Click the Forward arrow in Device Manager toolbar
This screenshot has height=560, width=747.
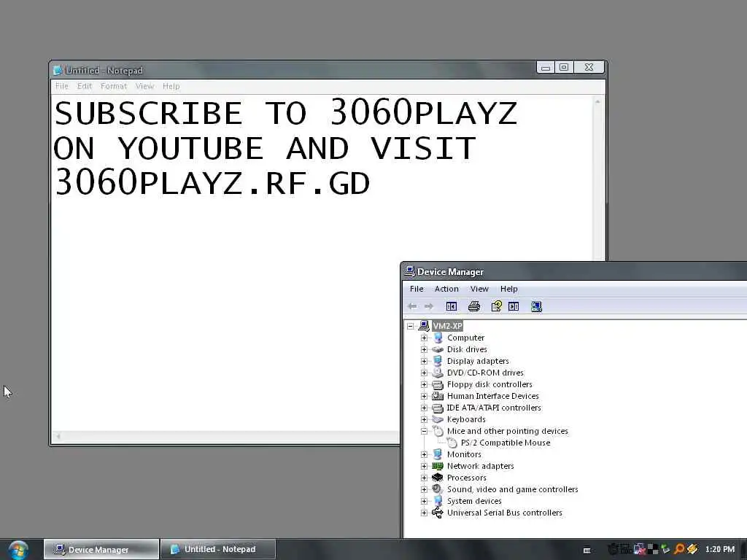click(429, 306)
